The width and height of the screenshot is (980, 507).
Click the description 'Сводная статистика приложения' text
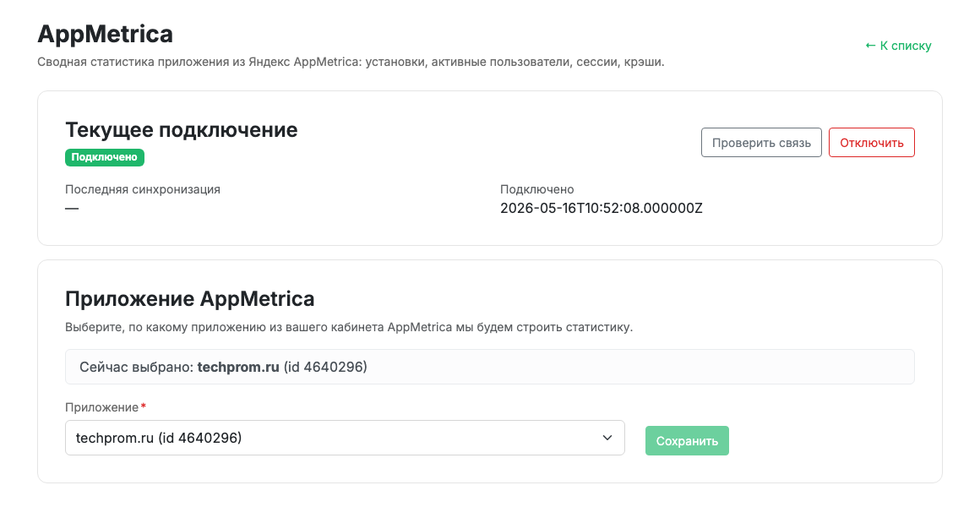click(351, 63)
